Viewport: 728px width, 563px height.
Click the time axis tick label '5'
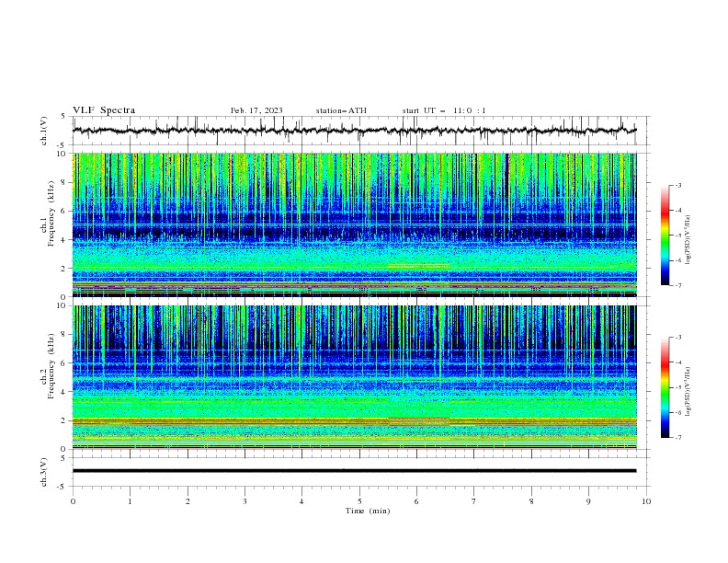tap(359, 501)
